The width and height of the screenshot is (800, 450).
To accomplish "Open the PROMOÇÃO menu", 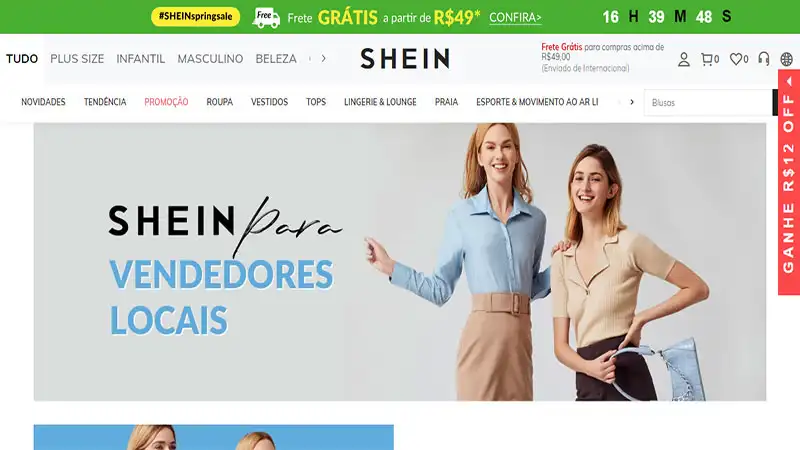I will click(166, 102).
